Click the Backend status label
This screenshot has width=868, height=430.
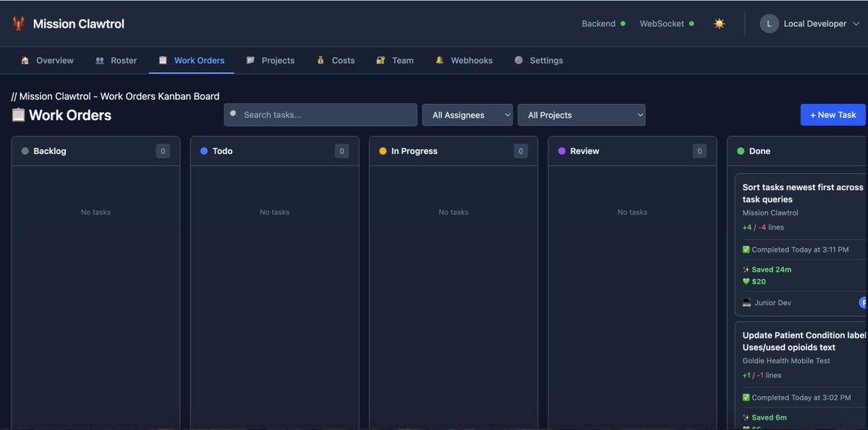[x=599, y=24]
